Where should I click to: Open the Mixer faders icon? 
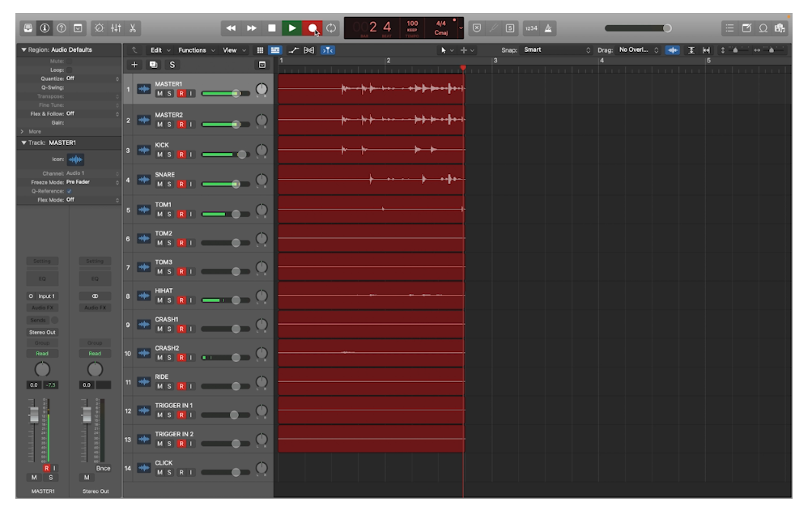[x=116, y=28]
